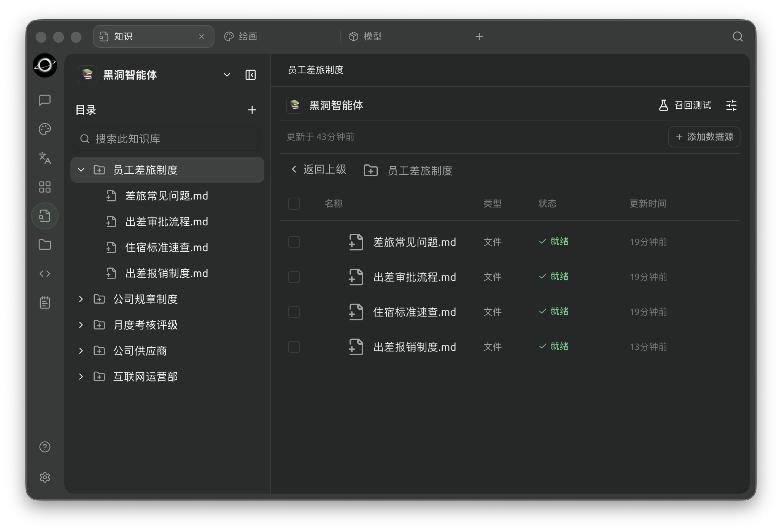Check the box for 住宿标准速查.md row
The width and height of the screenshot is (782, 532).
pyautogui.click(x=294, y=312)
